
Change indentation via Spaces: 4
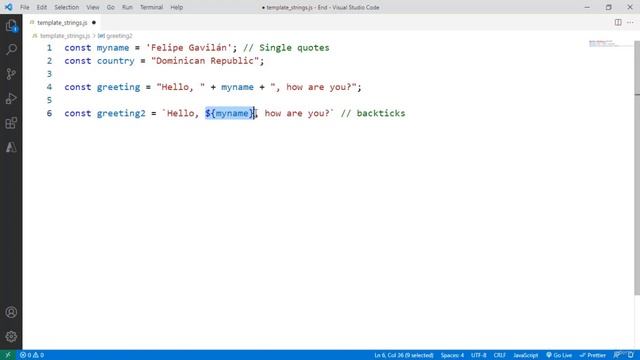[452, 355]
